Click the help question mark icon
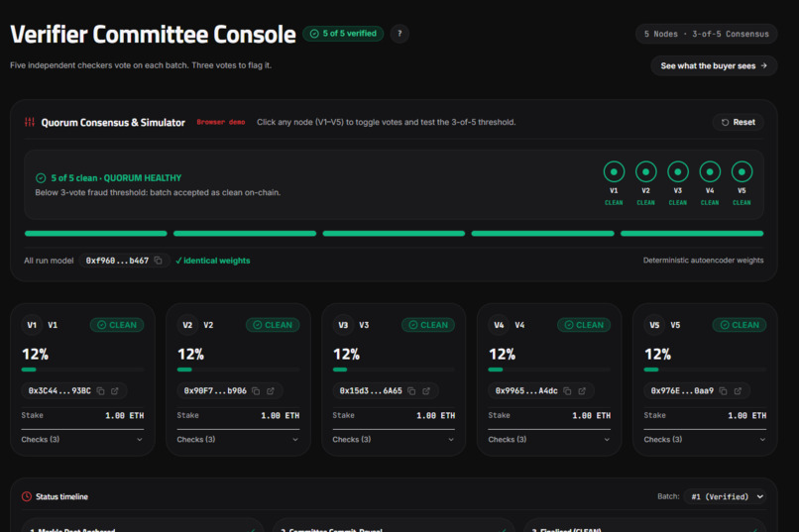The height and width of the screenshot is (532, 799). pyautogui.click(x=399, y=34)
